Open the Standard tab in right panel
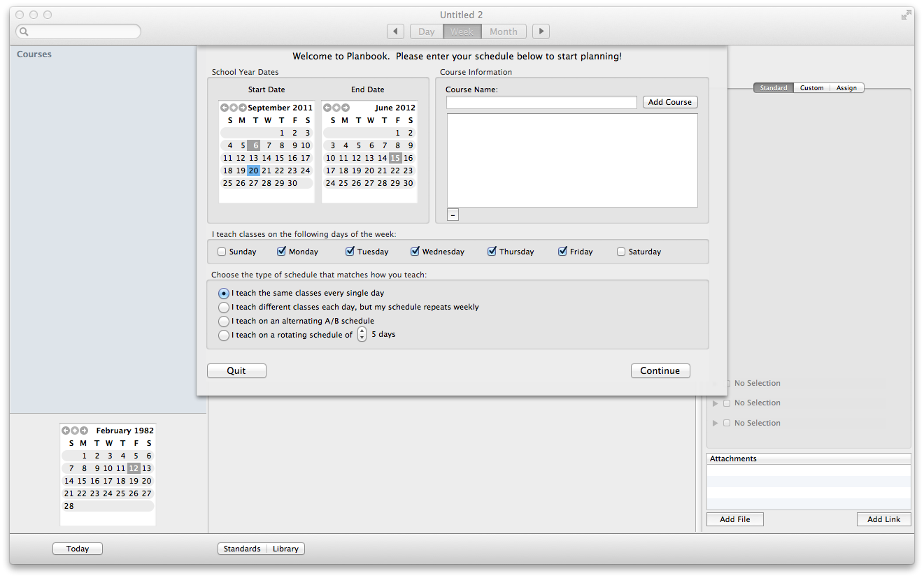The width and height of the screenshot is (924, 578). [x=774, y=88]
